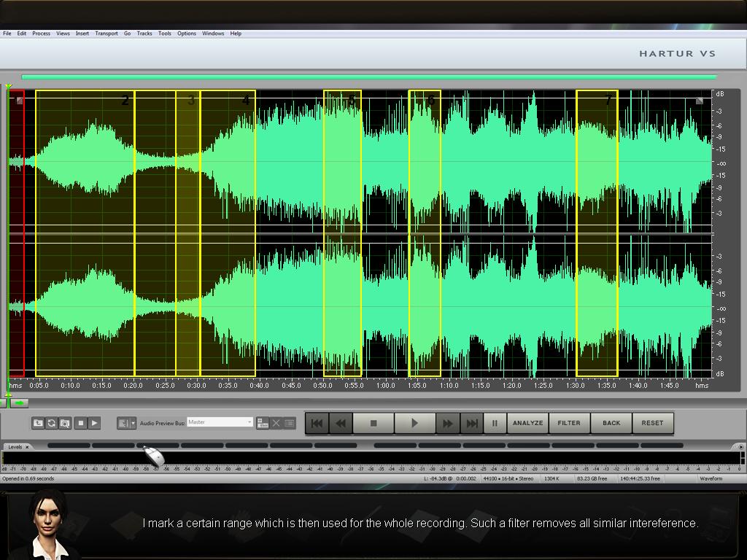Open the Options menu
The width and height of the screenshot is (747, 560).
coord(187,34)
